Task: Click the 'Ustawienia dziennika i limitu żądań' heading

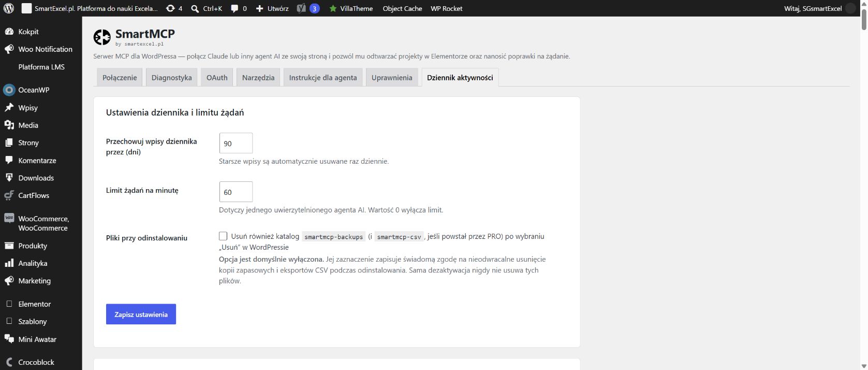Action: (x=175, y=112)
